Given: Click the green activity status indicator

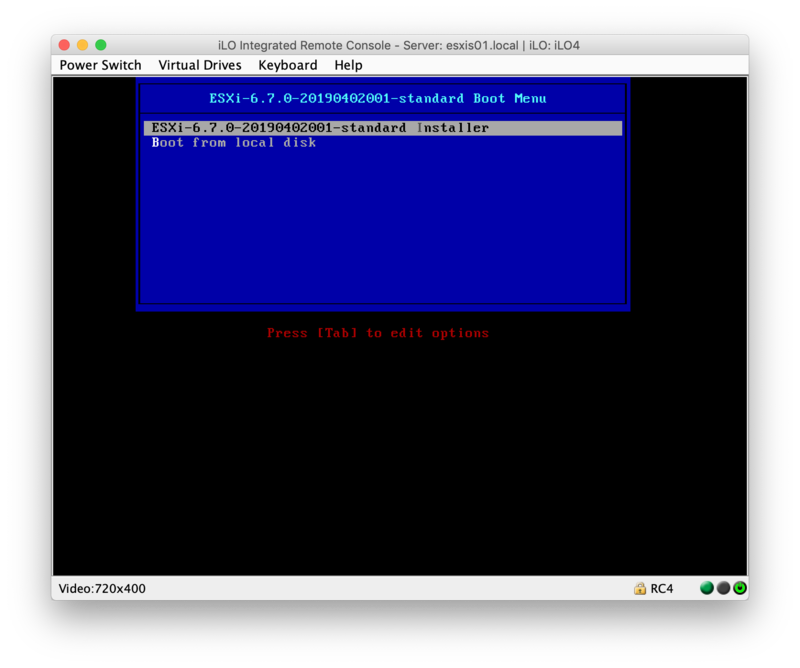Looking at the screenshot, I should coord(707,588).
